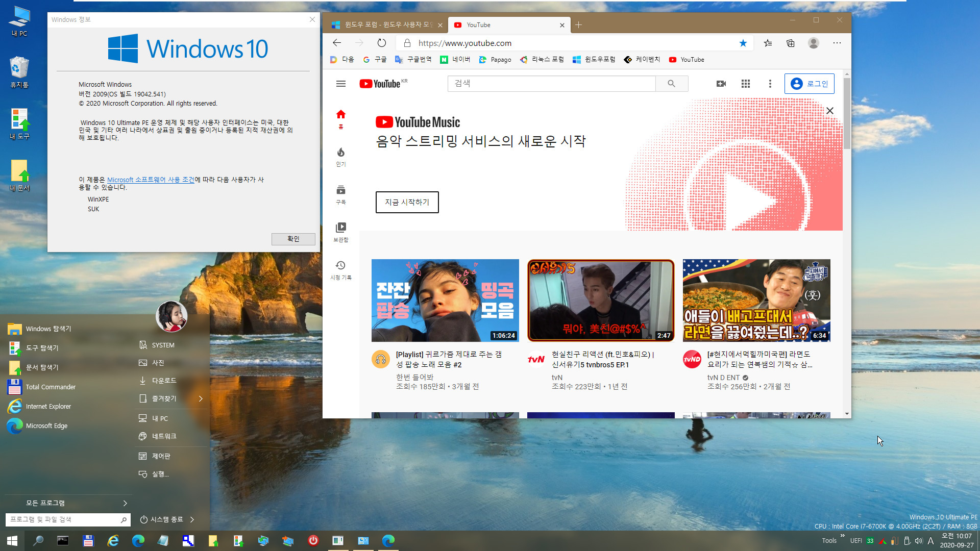Open Edge Settings and more menu
Image resolution: width=980 pixels, height=551 pixels.
tap(837, 43)
